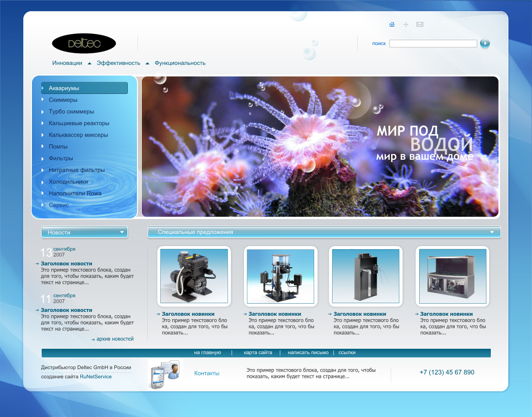Open the Турбо скиммеры category
Image resolution: width=532 pixels, height=417 pixels.
[71, 111]
